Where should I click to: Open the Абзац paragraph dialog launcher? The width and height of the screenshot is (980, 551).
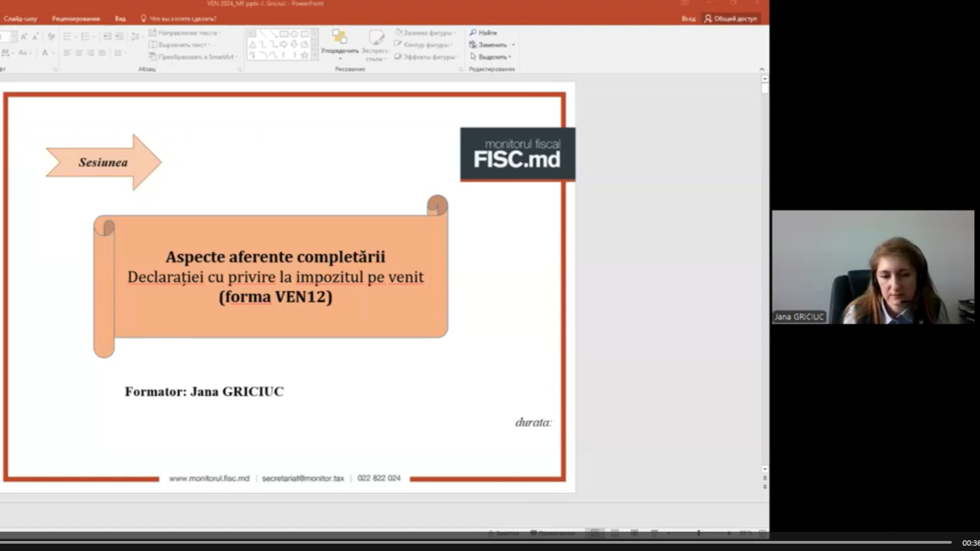(239, 69)
